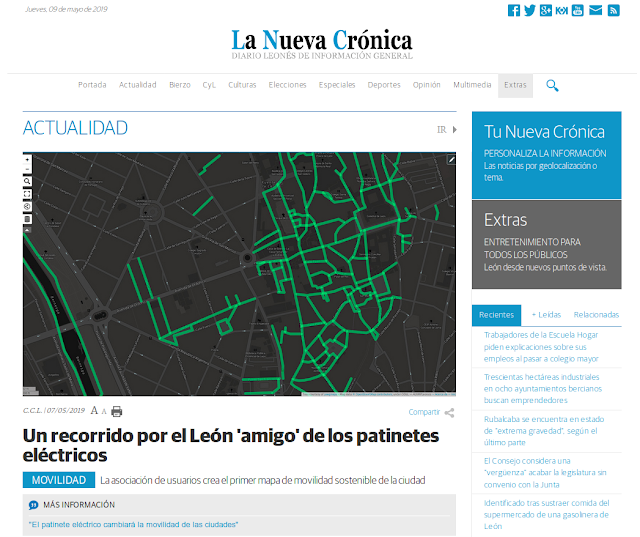Switch to the Recientes tab
Viewport: 640px width, 537px height.
(496, 315)
